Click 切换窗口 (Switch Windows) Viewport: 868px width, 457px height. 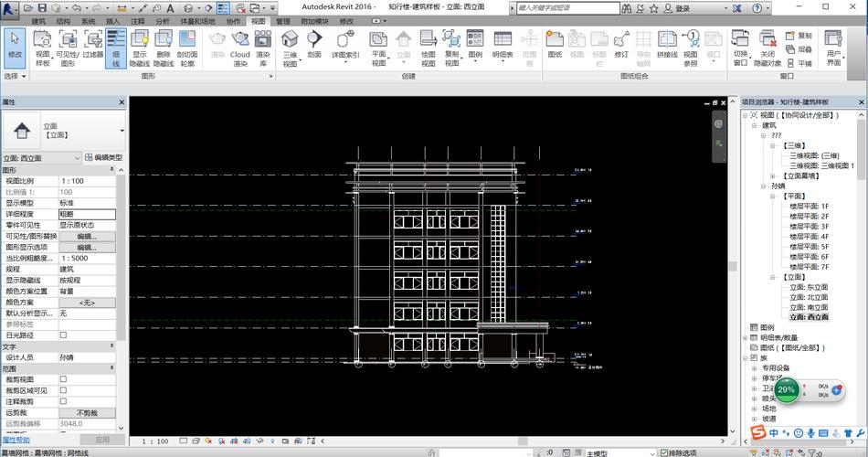coord(740,48)
